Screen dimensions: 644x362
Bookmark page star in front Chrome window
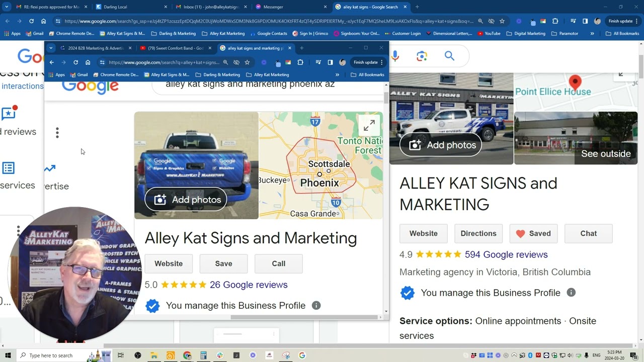pyautogui.click(x=247, y=62)
